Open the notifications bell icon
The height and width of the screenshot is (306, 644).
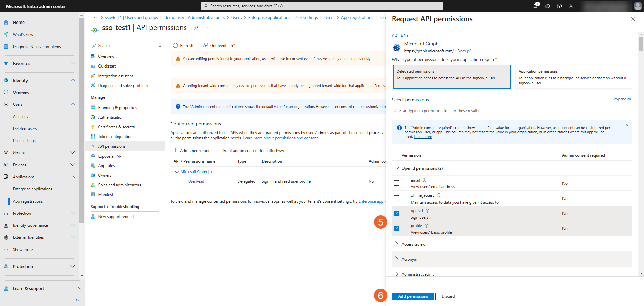(x=535, y=6)
